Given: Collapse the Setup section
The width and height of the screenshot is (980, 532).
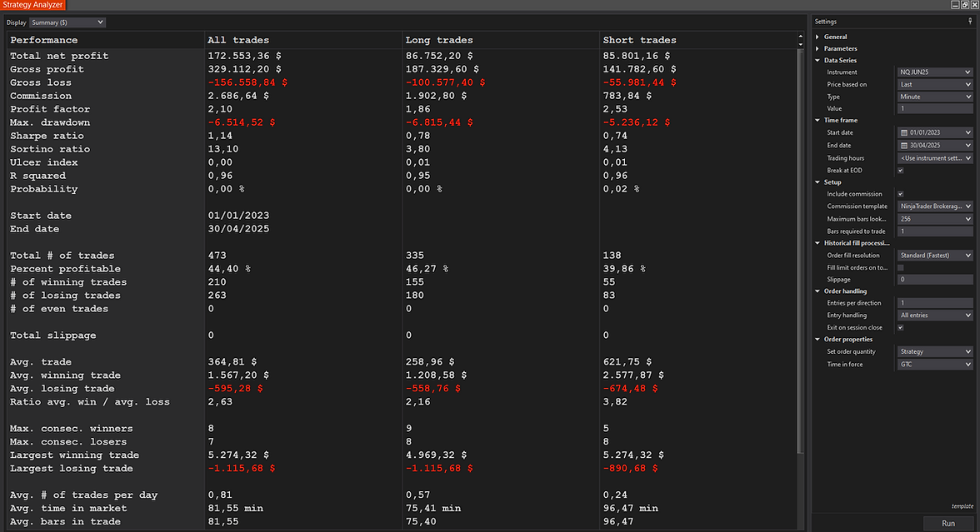Looking at the screenshot, I should click(x=817, y=182).
